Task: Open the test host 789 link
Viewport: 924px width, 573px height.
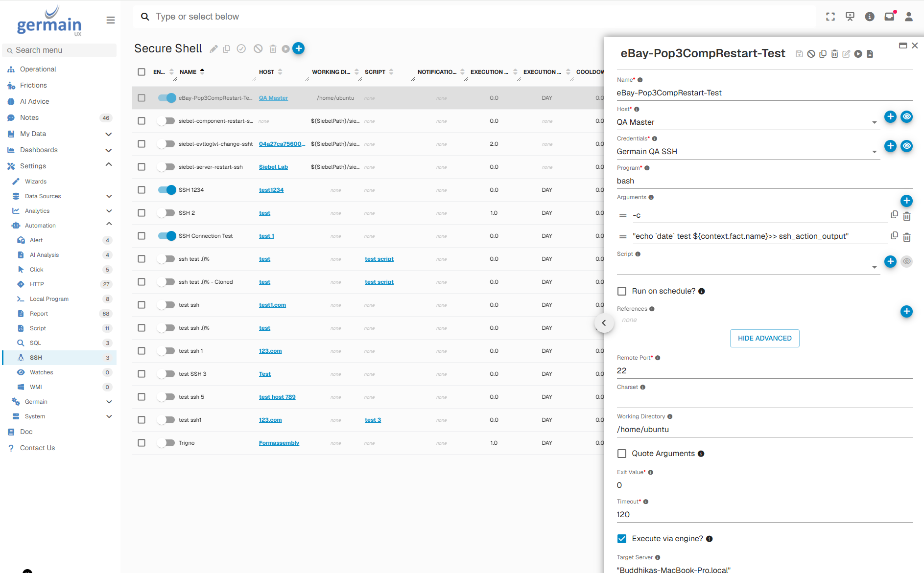Action: 277,397
